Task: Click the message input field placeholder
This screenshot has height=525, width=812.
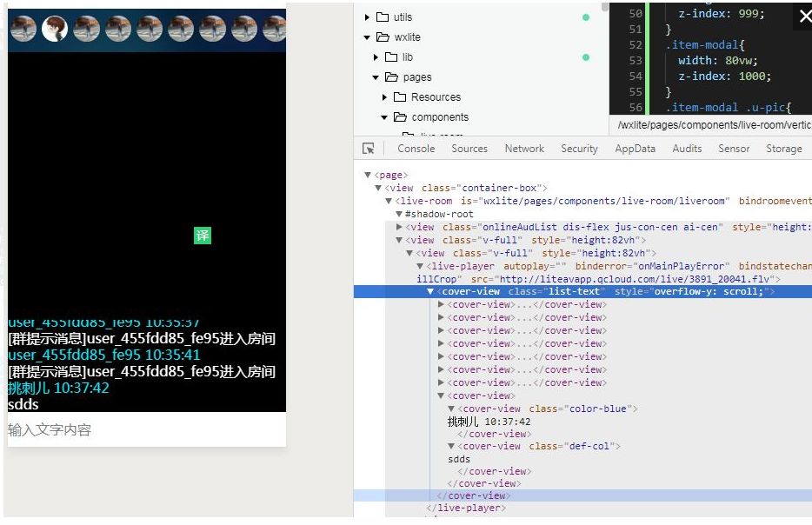Action: (50, 429)
